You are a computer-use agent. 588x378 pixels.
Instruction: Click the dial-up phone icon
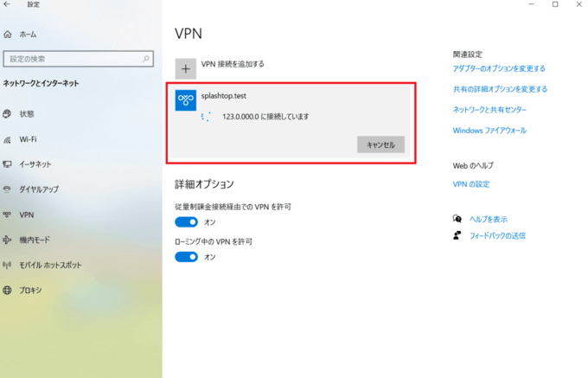[7, 189]
